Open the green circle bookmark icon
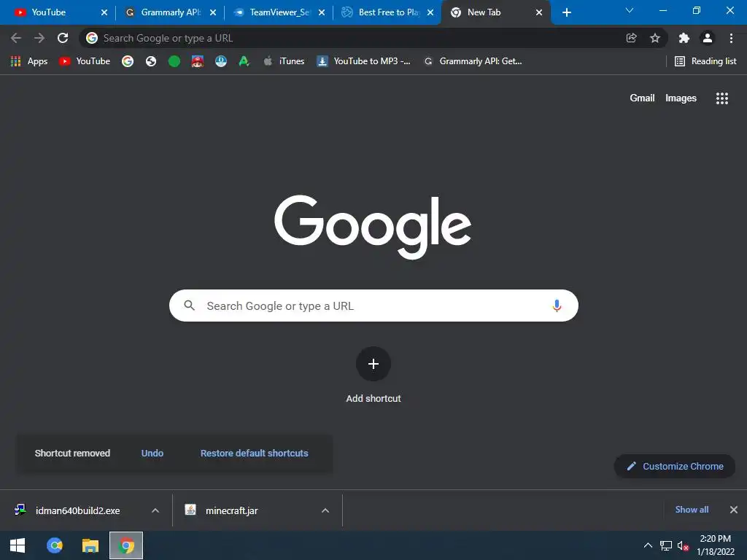Screen dimensions: 747x560 click(174, 61)
